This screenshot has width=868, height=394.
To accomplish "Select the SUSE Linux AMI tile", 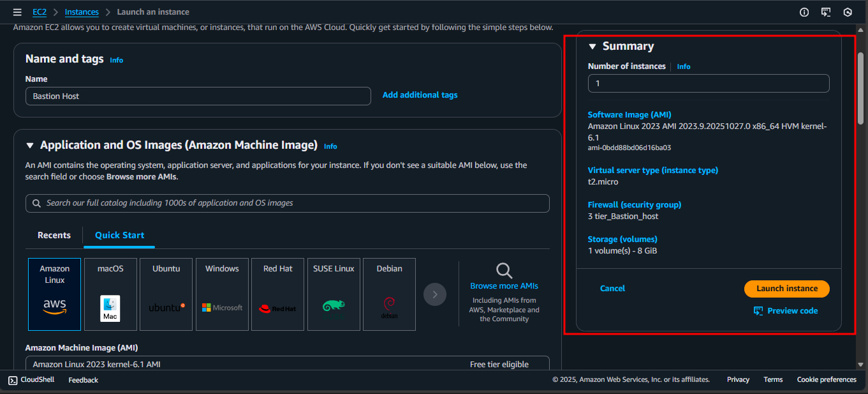I will (x=334, y=294).
